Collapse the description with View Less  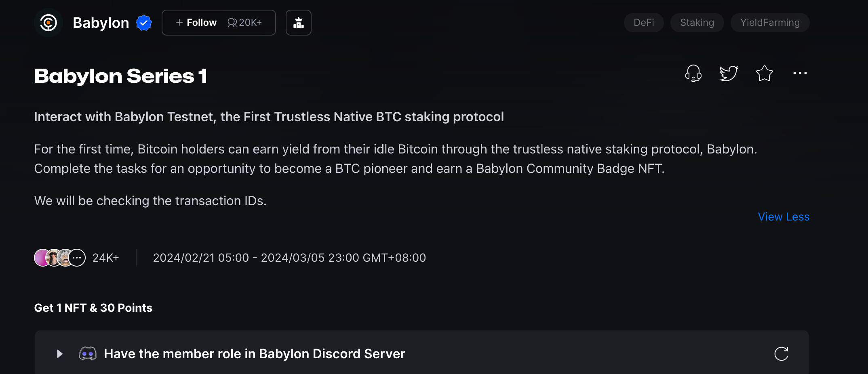coord(783,216)
